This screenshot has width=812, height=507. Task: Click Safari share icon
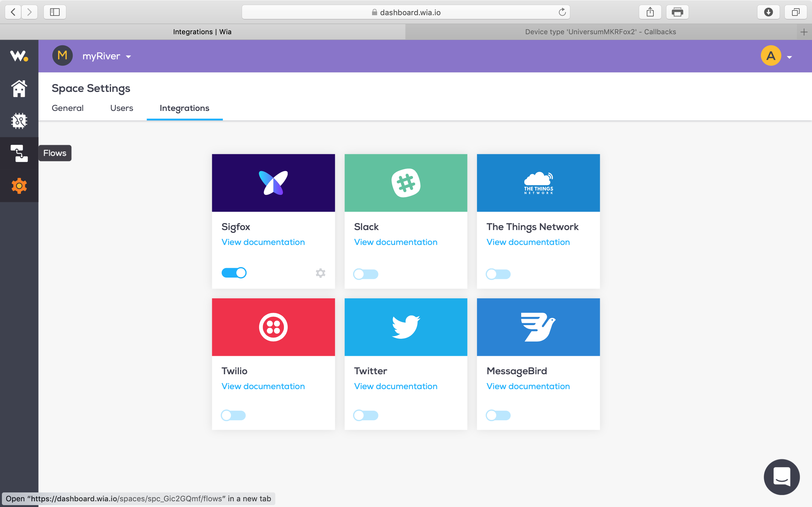[x=650, y=12]
